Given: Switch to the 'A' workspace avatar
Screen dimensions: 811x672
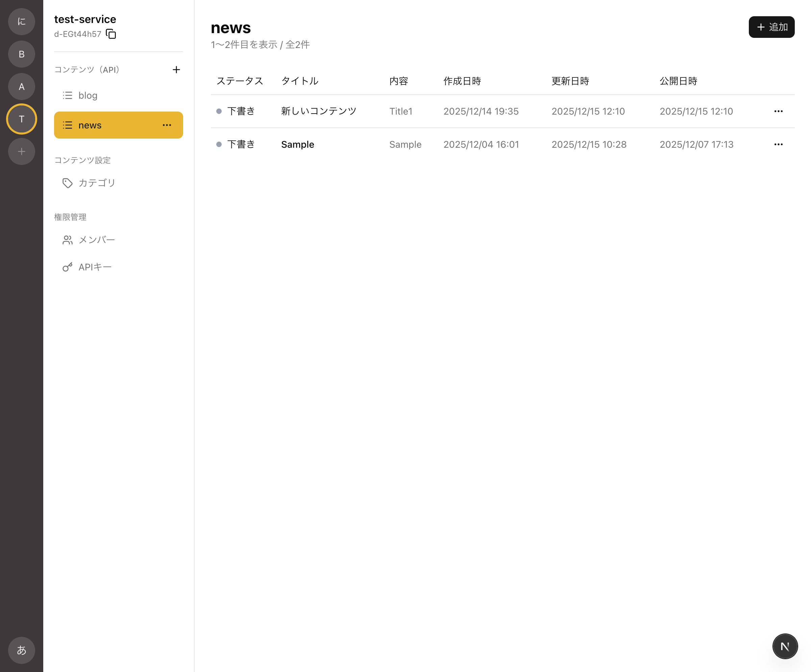Looking at the screenshot, I should pyautogui.click(x=22, y=87).
